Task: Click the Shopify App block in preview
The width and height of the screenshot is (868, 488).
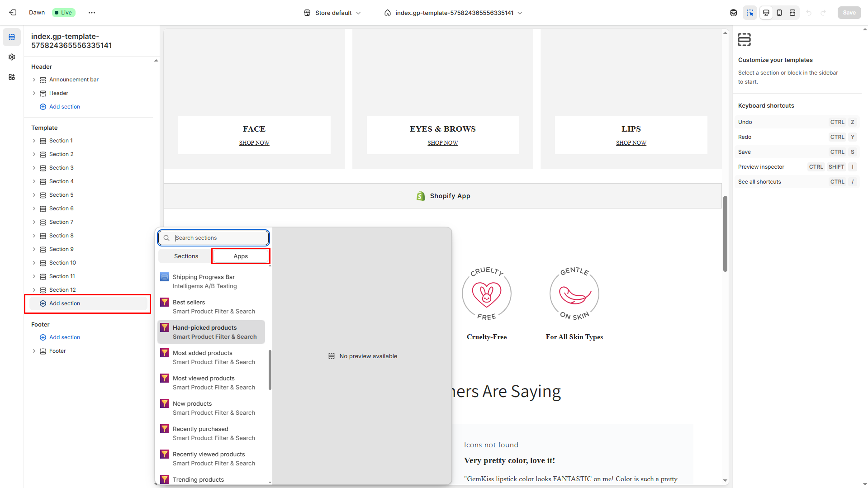Action: [443, 196]
